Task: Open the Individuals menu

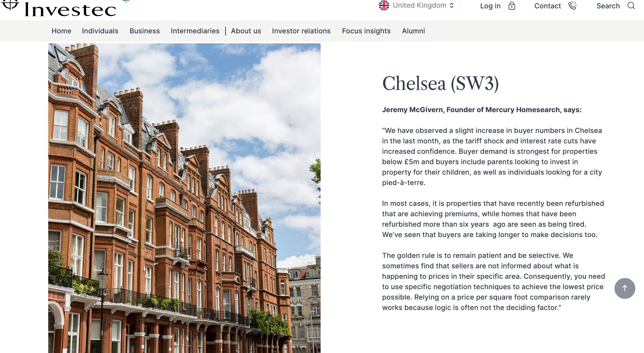Action: click(100, 31)
